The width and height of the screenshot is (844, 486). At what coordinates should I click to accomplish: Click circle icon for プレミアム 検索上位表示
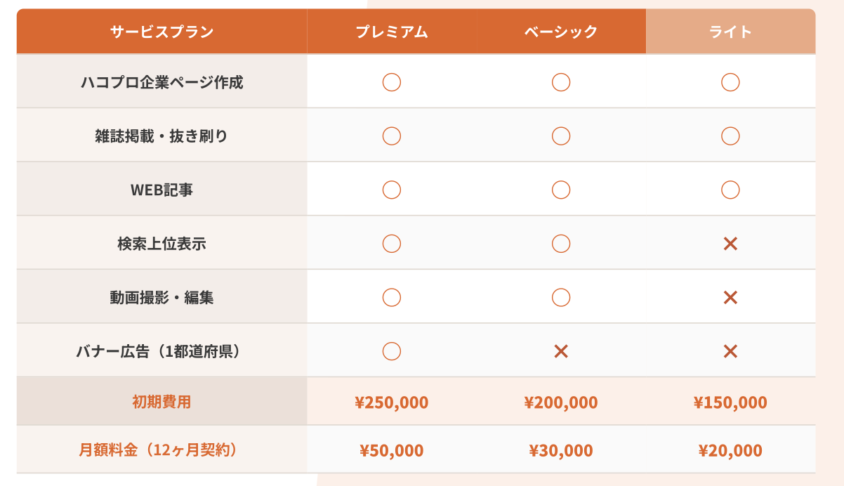coord(391,244)
